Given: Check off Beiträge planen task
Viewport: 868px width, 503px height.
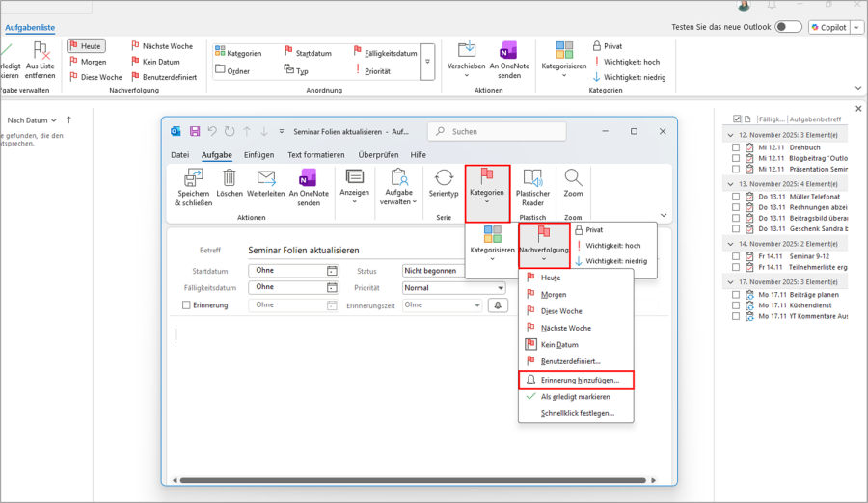Looking at the screenshot, I should coord(735,295).
